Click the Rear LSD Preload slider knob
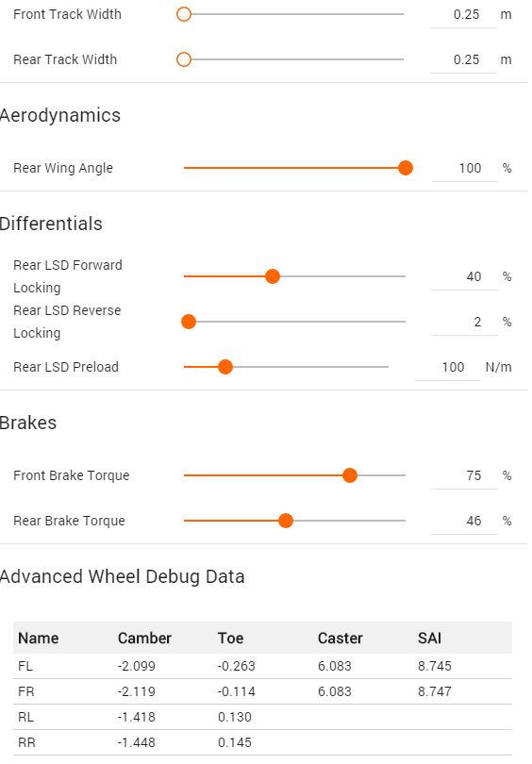 coord(225,367)
